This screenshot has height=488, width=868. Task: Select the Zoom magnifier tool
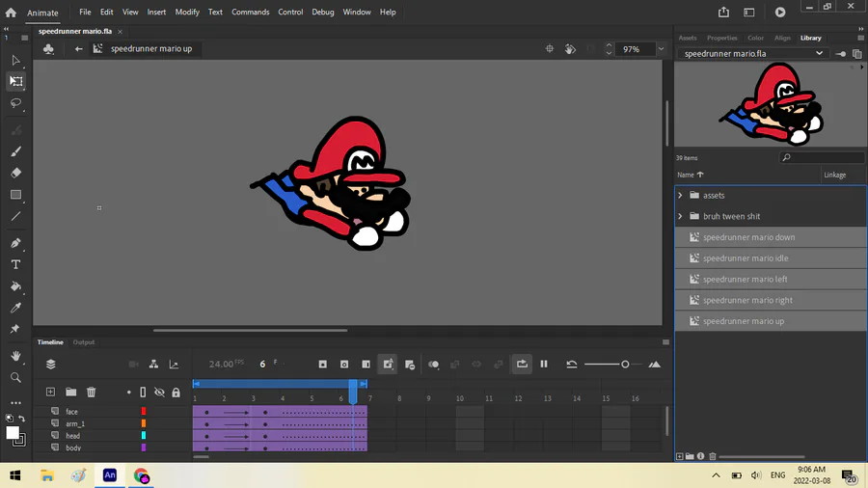[x=15, y=377]
